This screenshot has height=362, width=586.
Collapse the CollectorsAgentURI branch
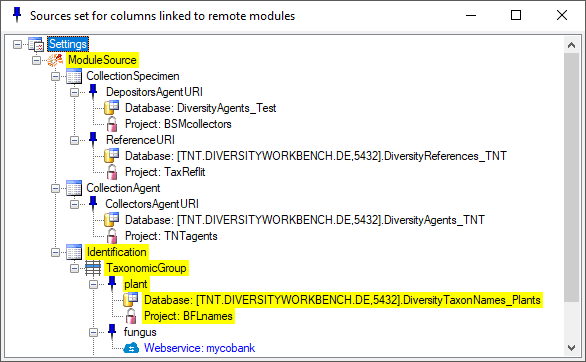(x=74, y=204)
